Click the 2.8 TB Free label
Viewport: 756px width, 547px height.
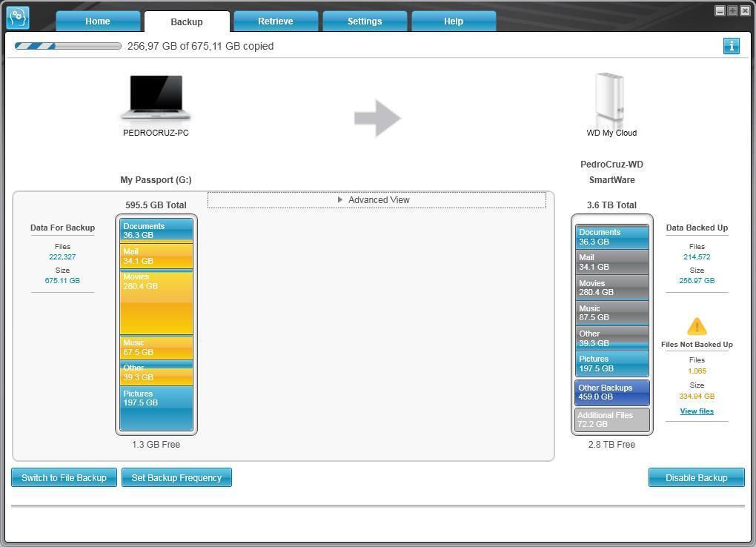coord(611,444)
